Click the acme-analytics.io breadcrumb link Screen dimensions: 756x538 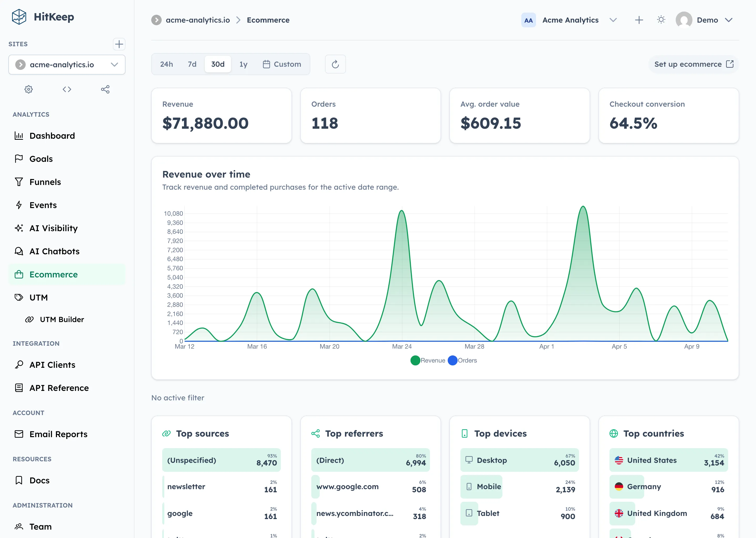198,20
